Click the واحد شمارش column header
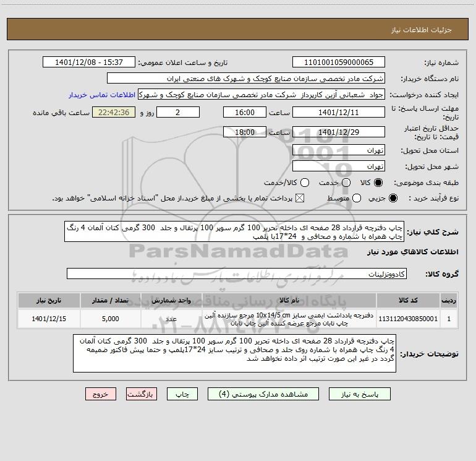The width and height of the screenshot is (476, 461). (x=171, y=301)
